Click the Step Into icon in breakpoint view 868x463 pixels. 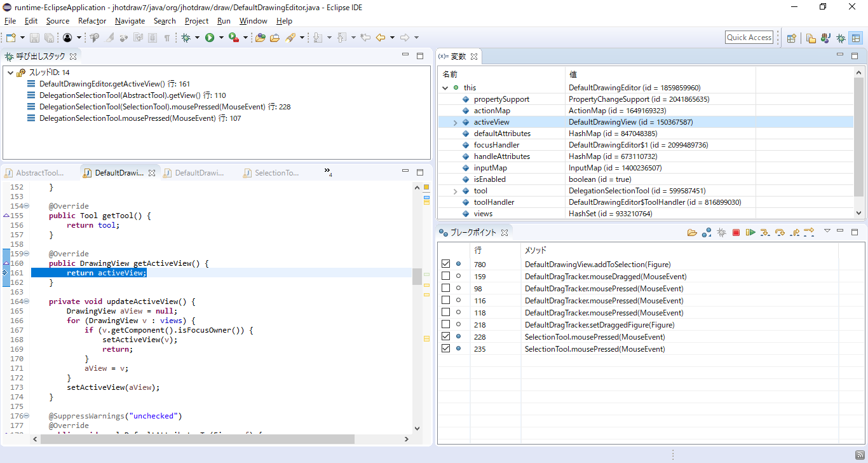(x=765, y=233)
